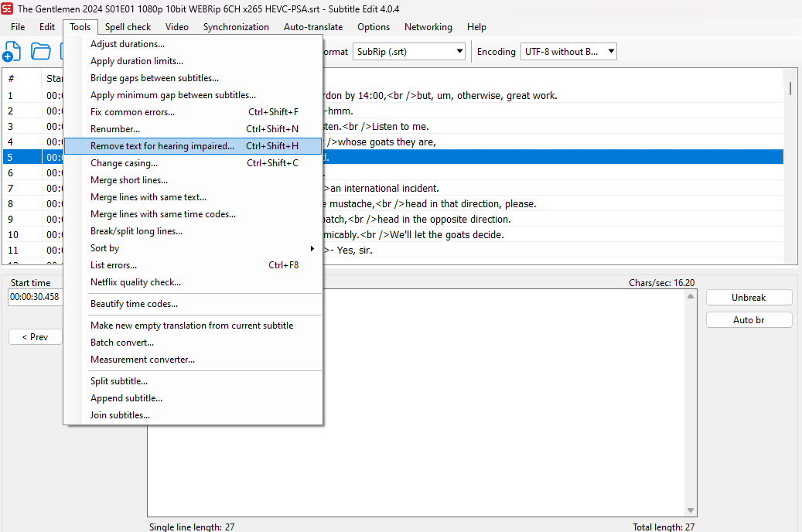
Task: Open the Options menu
Action: (374, 27)
